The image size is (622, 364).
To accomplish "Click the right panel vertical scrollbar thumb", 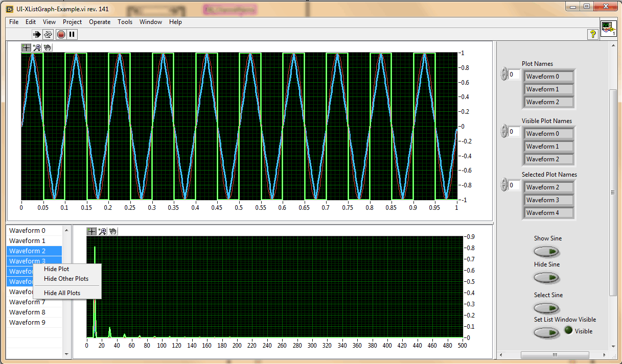I will pos(613,192).
